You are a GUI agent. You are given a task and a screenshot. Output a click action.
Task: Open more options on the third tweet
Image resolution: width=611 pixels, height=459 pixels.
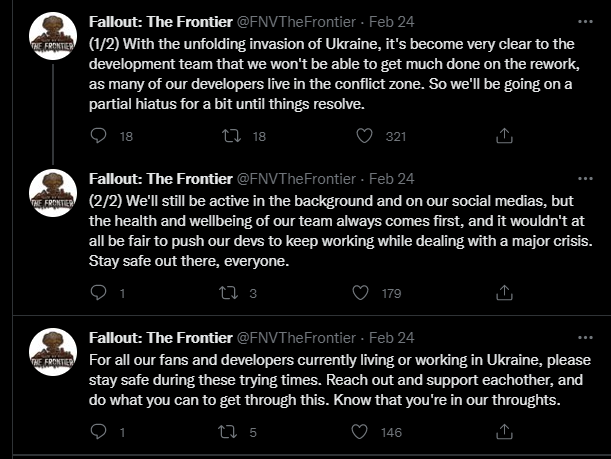(x=585, y=338)
